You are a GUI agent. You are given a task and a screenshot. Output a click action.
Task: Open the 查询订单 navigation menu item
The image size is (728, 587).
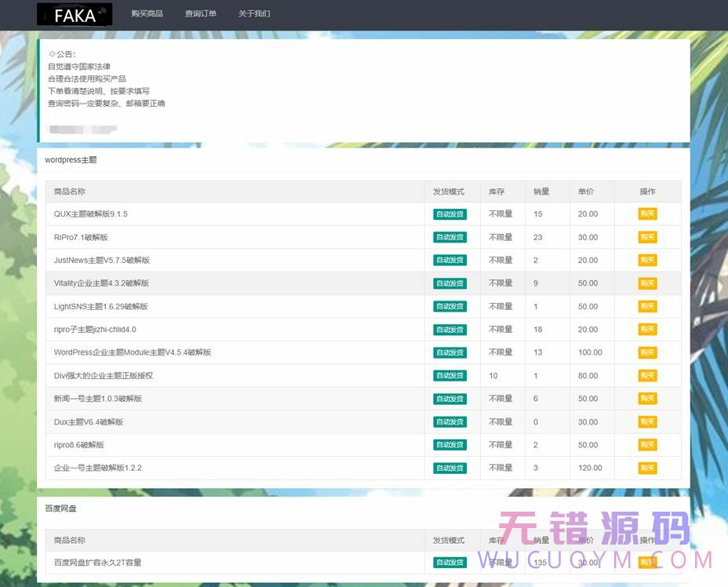(x=201, y=14)
